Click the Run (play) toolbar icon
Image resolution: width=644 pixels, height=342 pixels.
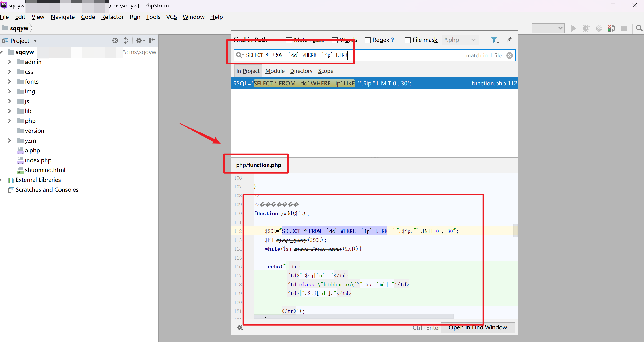tap(574, 28)
